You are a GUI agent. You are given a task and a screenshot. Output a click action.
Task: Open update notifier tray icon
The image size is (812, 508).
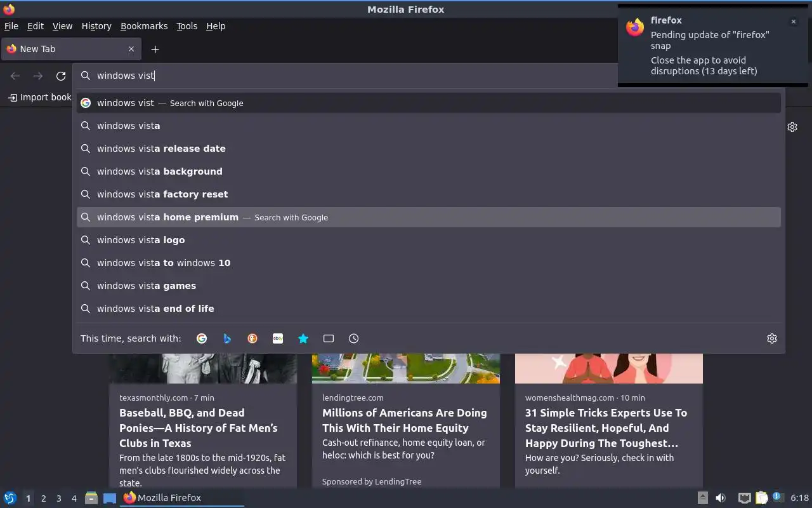pos(778,498)
